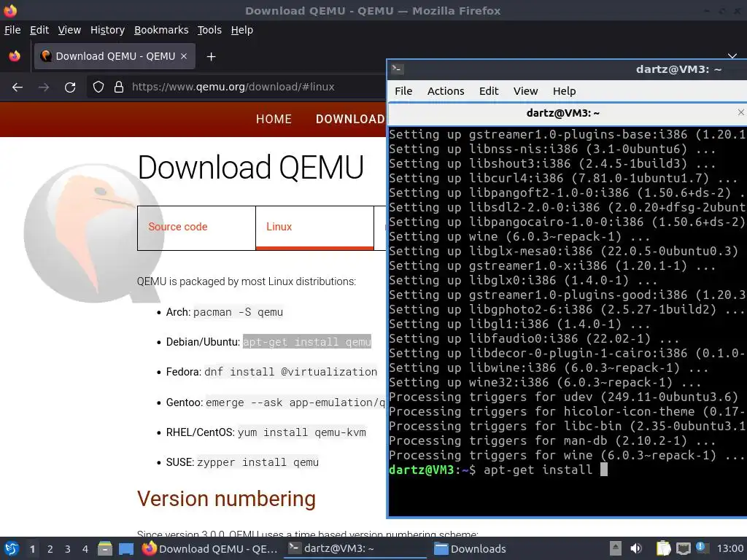The width and height of the screenshot is (747, 560).
Task: Open Firefox Help menu
Action: [x=242, y=30]
